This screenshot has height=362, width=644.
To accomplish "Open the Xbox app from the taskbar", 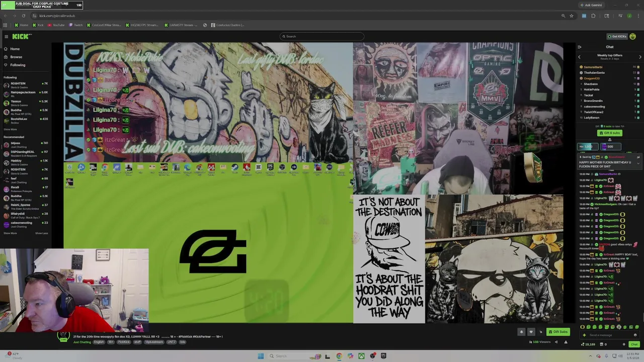I will point(361,356).
